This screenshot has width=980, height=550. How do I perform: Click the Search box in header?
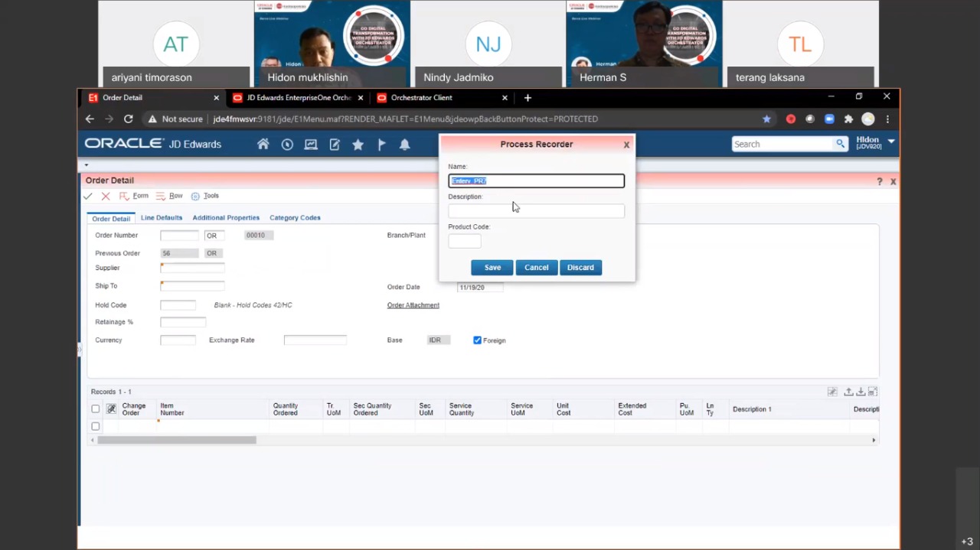782,144
